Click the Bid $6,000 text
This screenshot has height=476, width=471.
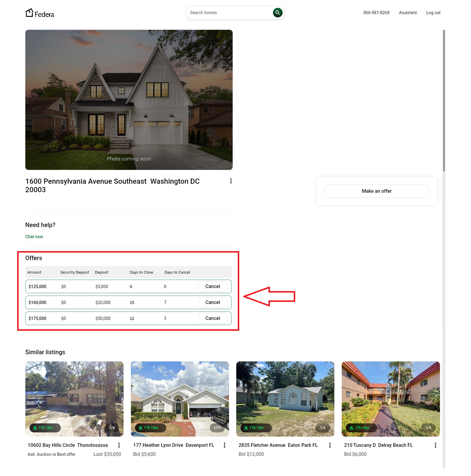[355, 454]
